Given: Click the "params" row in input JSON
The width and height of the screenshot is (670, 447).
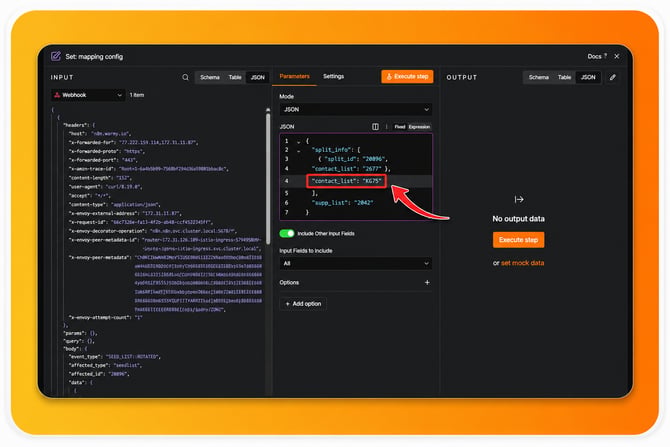Looking at the screenshot, I should [80, 332].
